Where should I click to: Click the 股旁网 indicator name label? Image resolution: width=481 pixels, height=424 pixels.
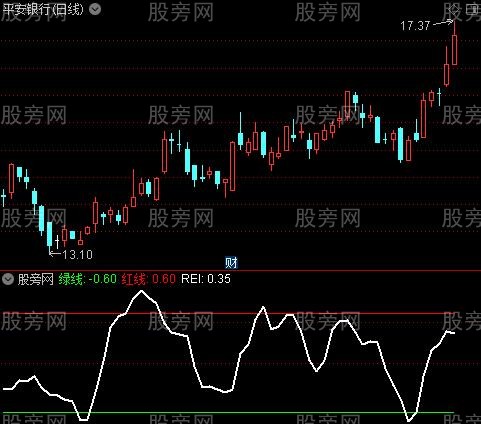tap(36, 279)
